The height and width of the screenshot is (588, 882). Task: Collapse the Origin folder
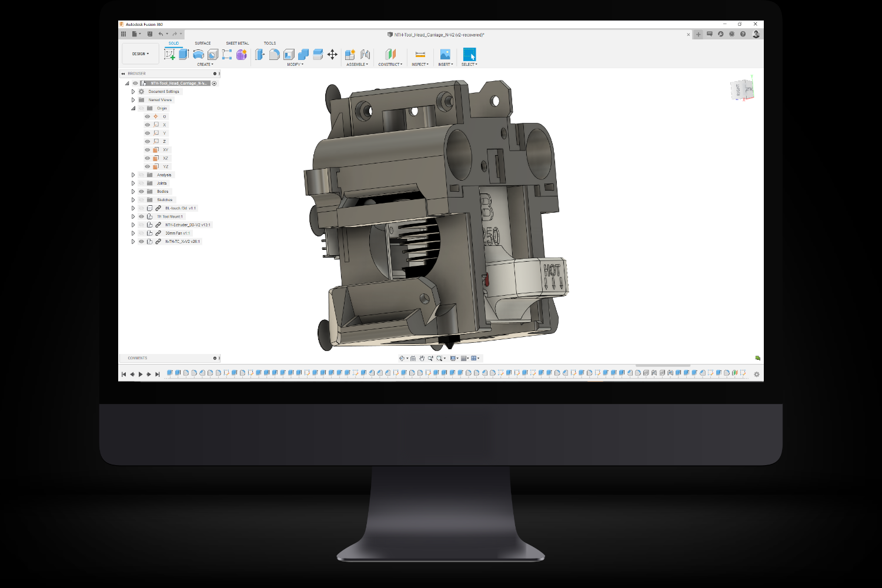click(x=133, y=108)
